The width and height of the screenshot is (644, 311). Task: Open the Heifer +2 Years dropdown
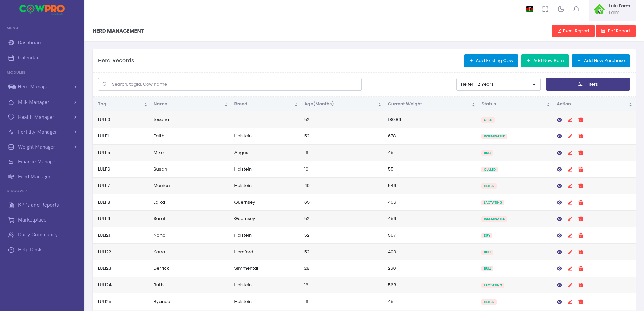click(498, 84)
